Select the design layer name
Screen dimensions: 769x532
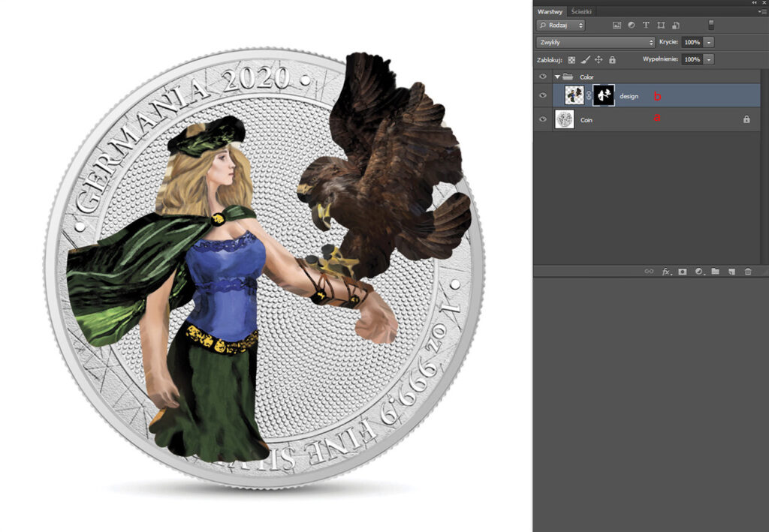tap(629, 96)
